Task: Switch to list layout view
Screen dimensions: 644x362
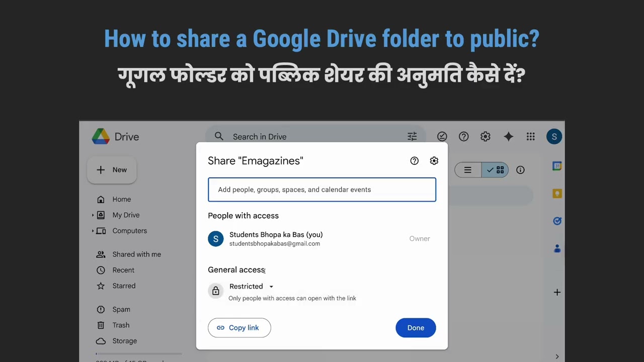Action: tap(468, 170)
